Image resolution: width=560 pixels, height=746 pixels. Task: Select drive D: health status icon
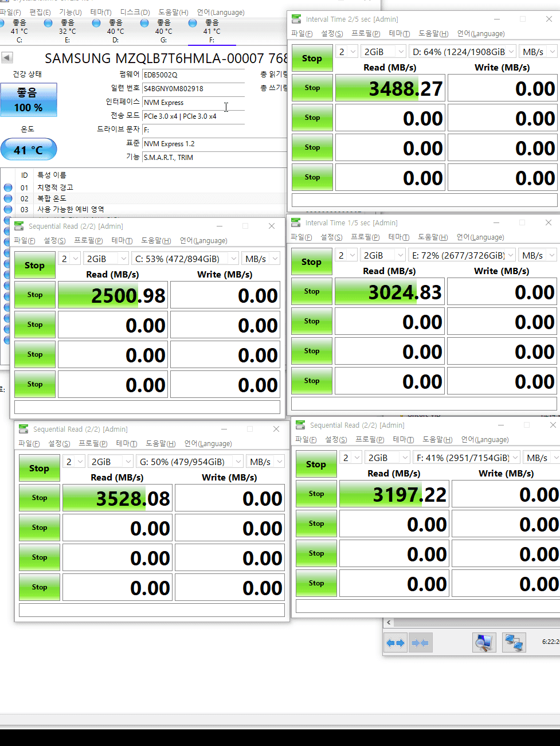click(96, 23)
